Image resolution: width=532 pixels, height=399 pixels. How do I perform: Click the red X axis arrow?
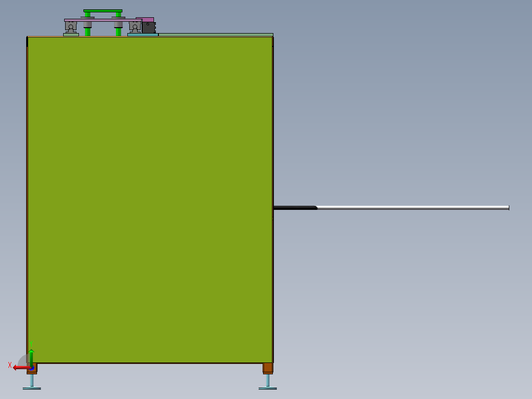click(x=21, y=368)
